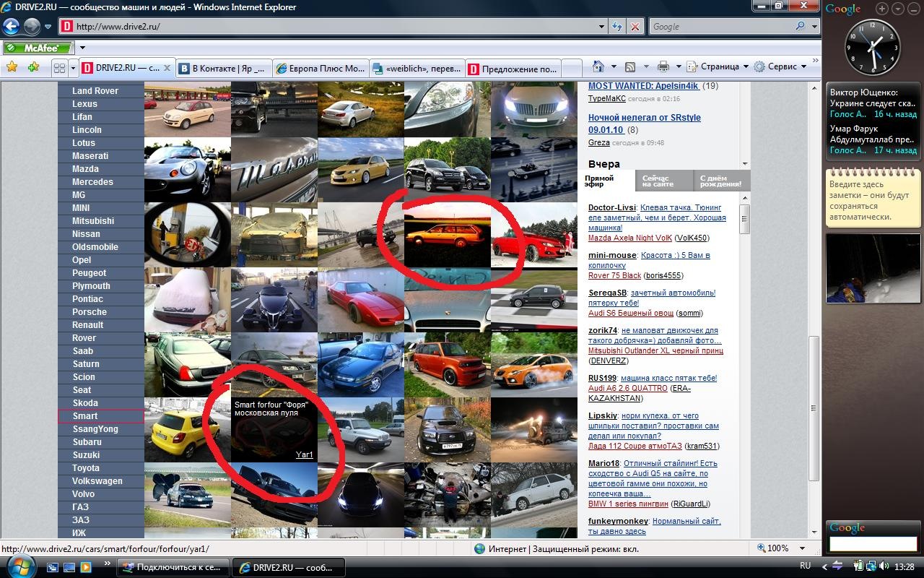
Task: Click into the Google search box
Action: pos(720,27)
